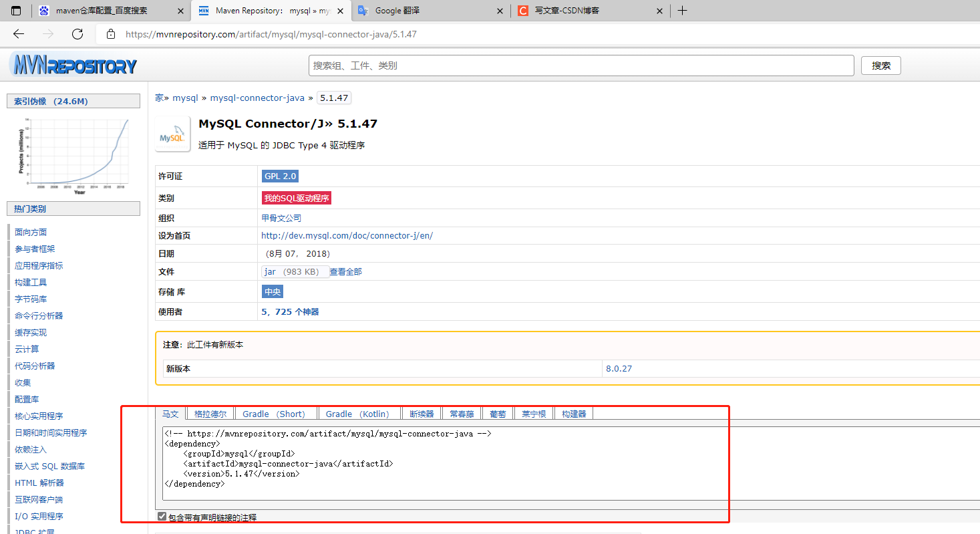980x534 pixels.
Task: Switch to the maven仓库配置 Baidu tab
Action: click(111, 11)
